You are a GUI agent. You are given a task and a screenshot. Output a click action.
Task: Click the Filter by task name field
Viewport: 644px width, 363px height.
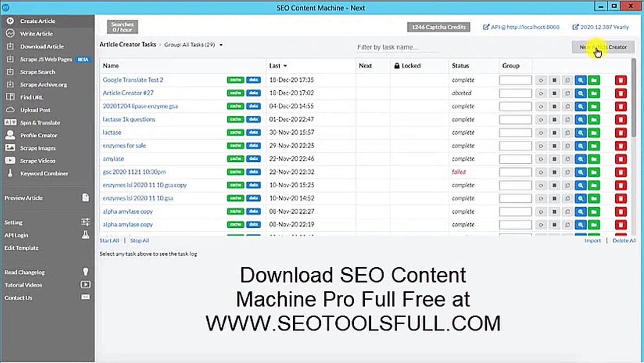pyautogui.click(x=397, y=47)
